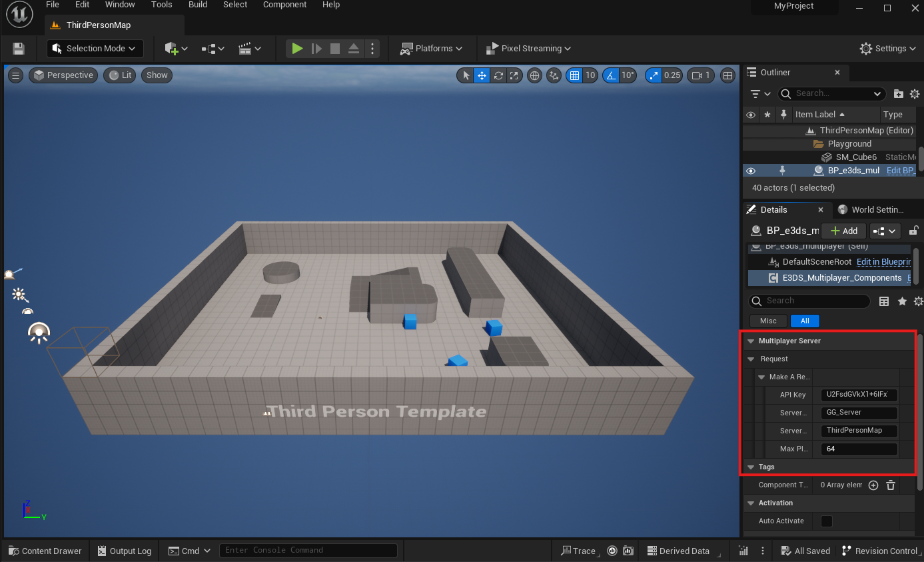
Task: Click the Save current level icon
Action: [19, 49]
